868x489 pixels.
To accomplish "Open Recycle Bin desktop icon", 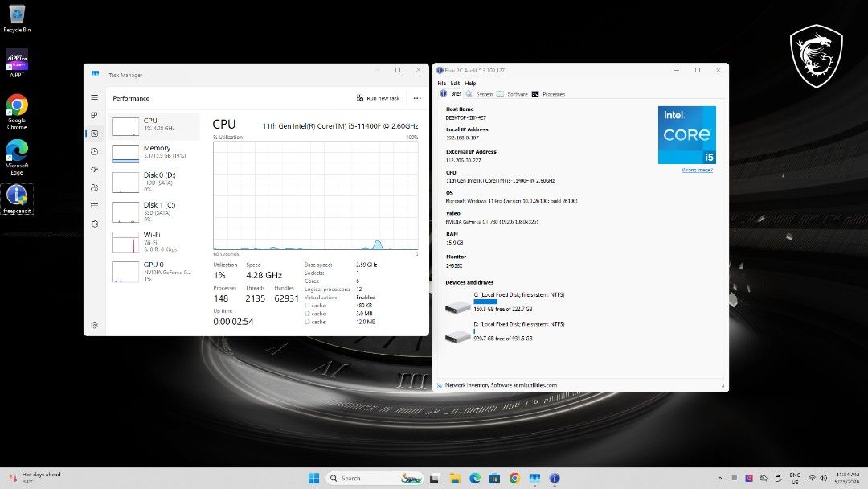I will point(17,18).
